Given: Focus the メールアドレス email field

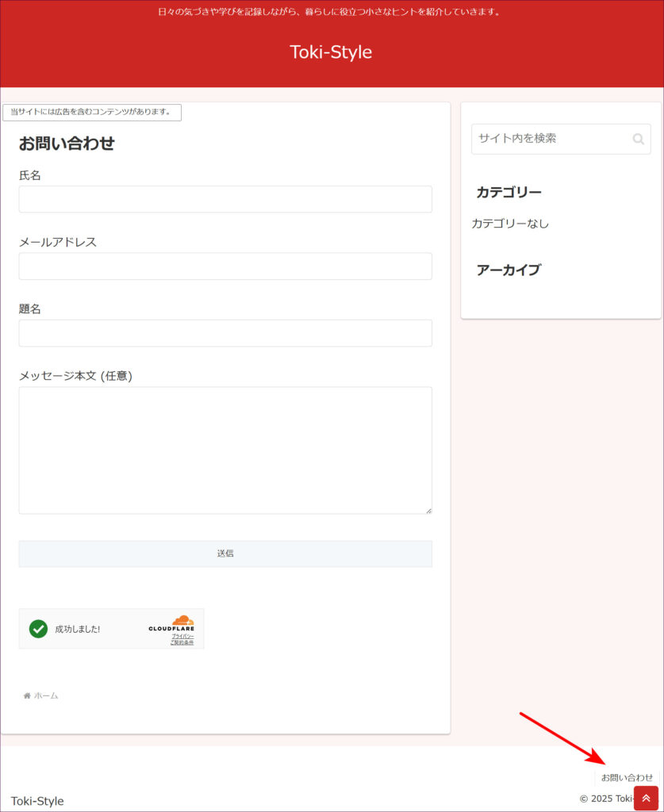Looking at the screenshot, I should [225, 266].
